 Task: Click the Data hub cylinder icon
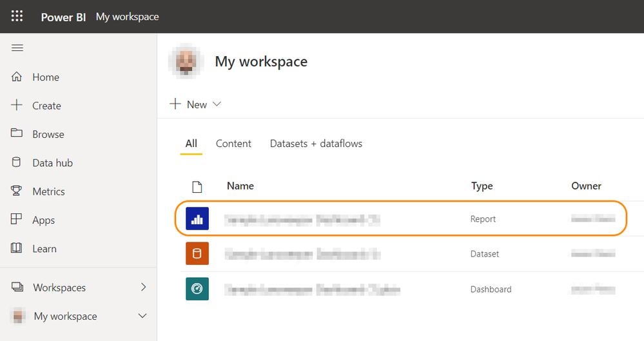17,162
